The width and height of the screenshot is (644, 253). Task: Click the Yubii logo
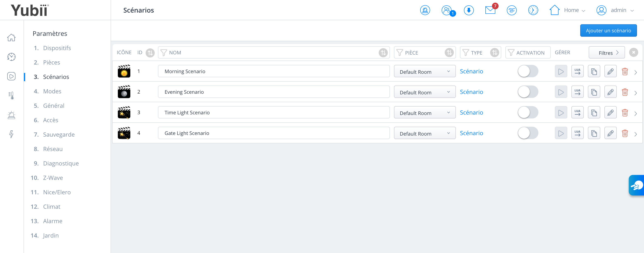tap(30, 10)
